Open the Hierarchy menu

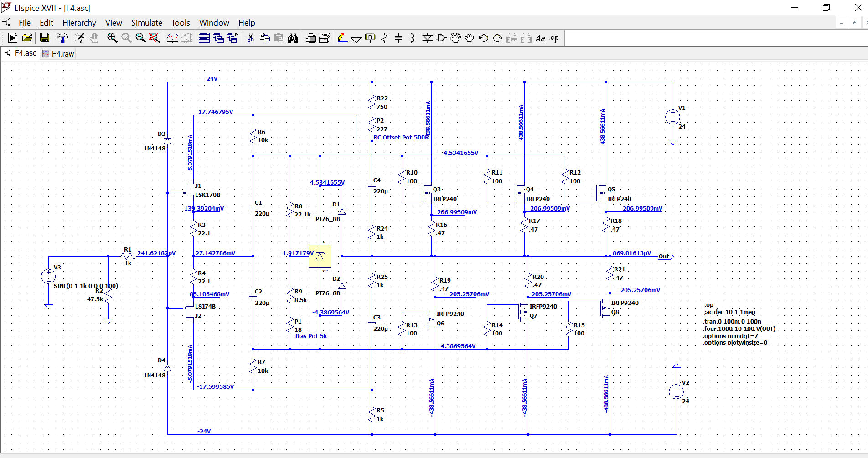[x=79, y=23]
